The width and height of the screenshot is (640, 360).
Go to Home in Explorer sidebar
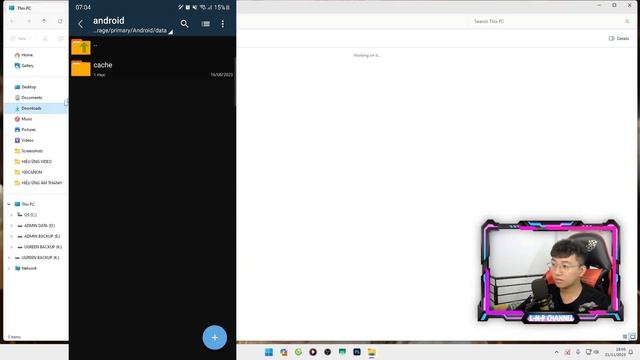[24, 55]
